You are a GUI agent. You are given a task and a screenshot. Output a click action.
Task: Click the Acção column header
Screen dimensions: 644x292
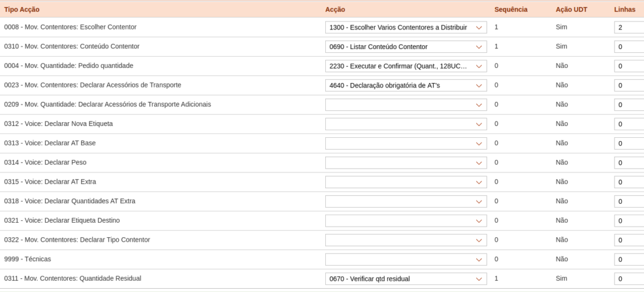coord(335,9)
